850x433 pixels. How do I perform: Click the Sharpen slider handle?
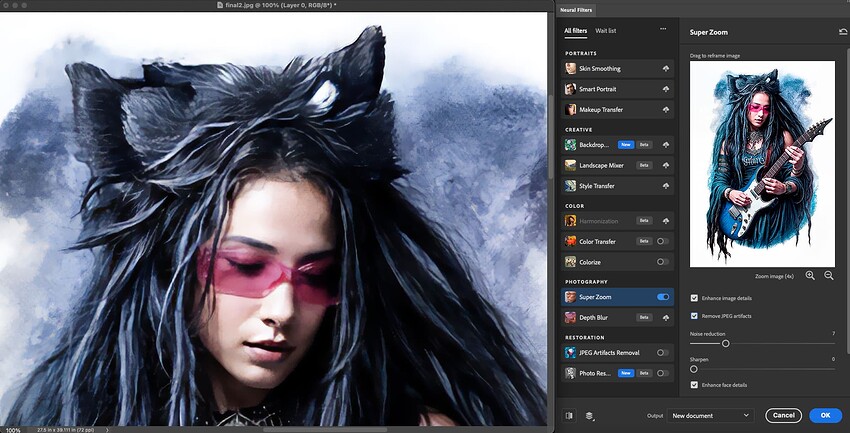(x=693, y=369)
